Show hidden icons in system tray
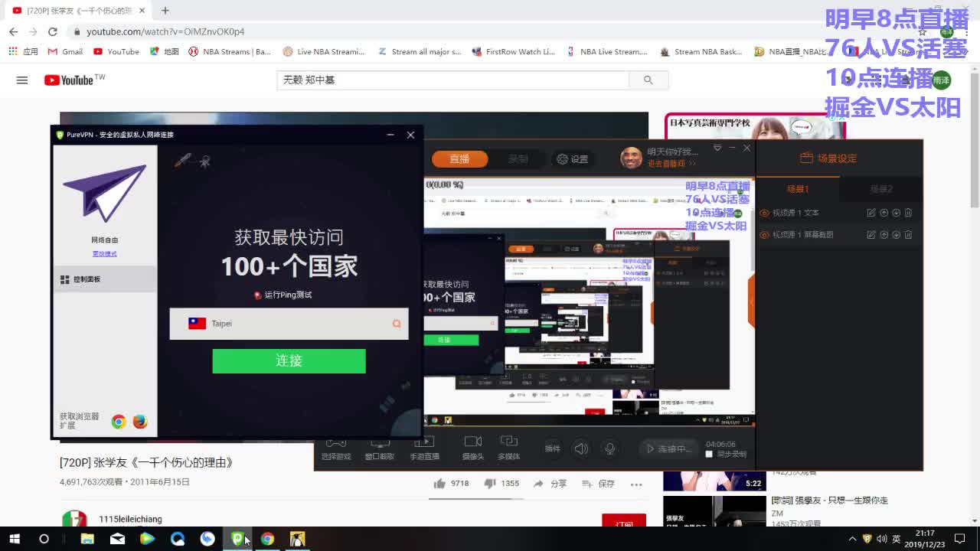980x551 pixels. (852, 539)
